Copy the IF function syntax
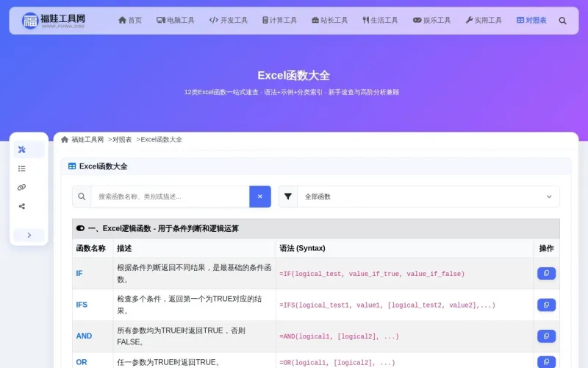This screenshot has height=368, width=588. [x=546, y=273]
